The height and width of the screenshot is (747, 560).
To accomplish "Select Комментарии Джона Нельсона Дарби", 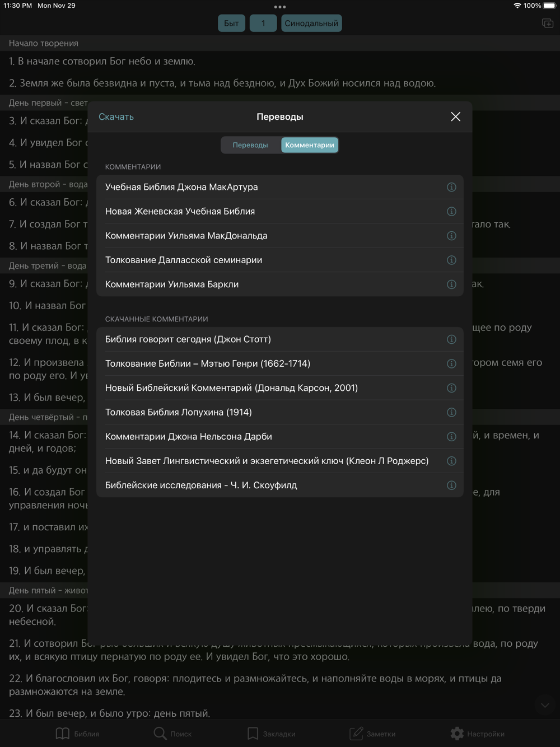I will coord(280,437).
